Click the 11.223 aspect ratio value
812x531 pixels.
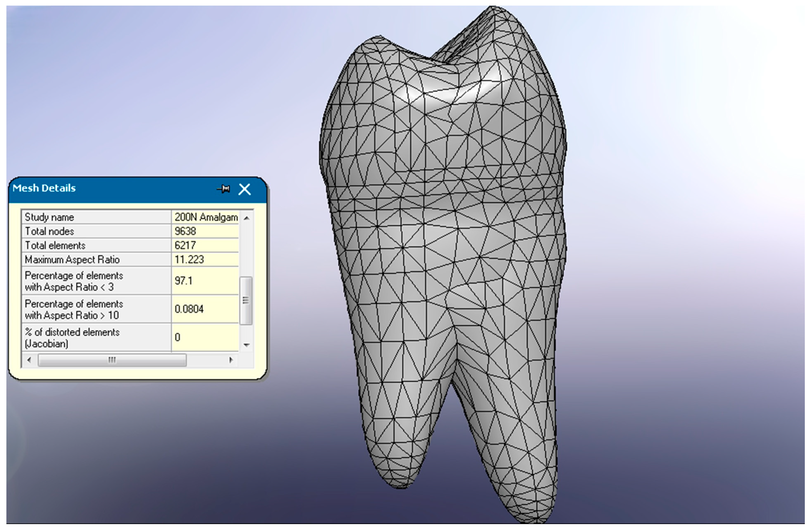click(189, 260)
